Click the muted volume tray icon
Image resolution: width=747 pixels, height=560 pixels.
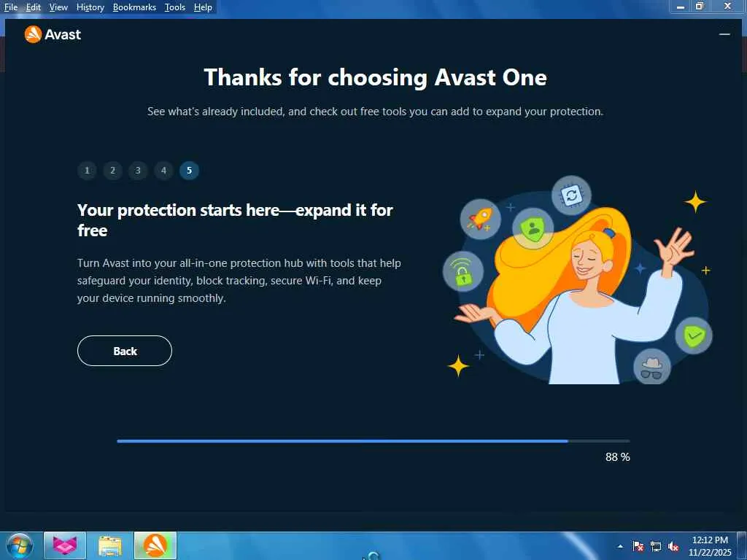tap(673, 546)
